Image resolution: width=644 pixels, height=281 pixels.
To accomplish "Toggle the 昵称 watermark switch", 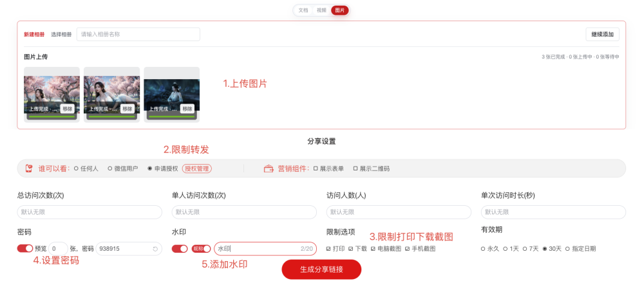I will 201,249.
